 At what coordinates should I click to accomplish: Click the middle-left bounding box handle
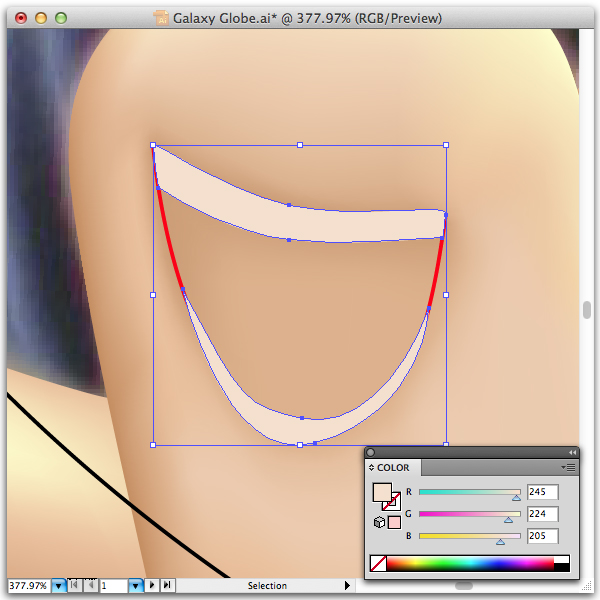[153, 295]
